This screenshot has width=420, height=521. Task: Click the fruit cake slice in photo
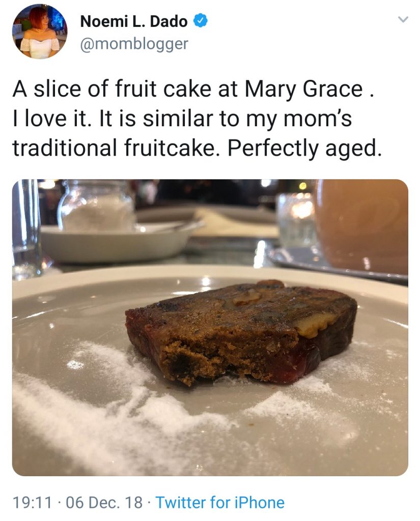tap(239, 331)
